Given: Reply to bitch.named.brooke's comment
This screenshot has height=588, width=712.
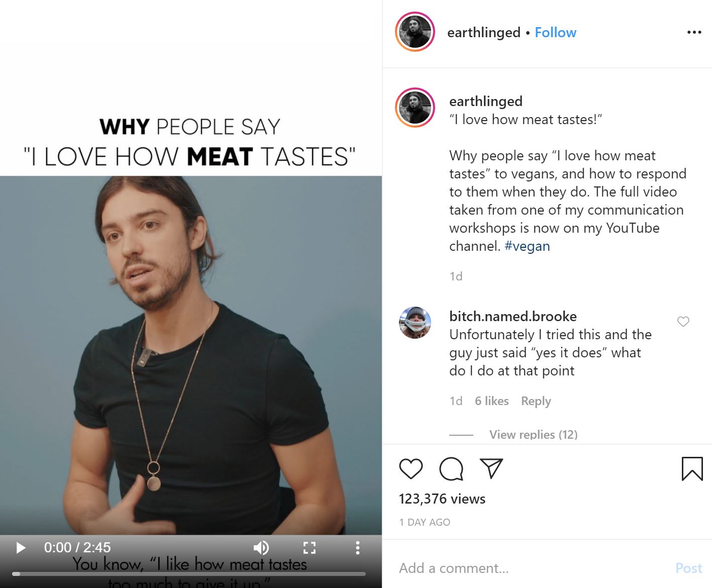Looking at the screenshot, I should pos(535,401).
